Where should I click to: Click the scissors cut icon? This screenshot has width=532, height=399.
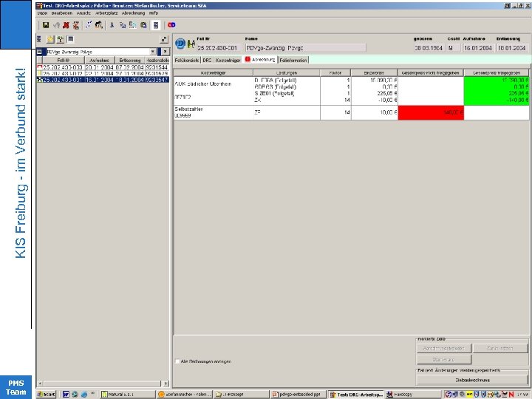(112, 25)
